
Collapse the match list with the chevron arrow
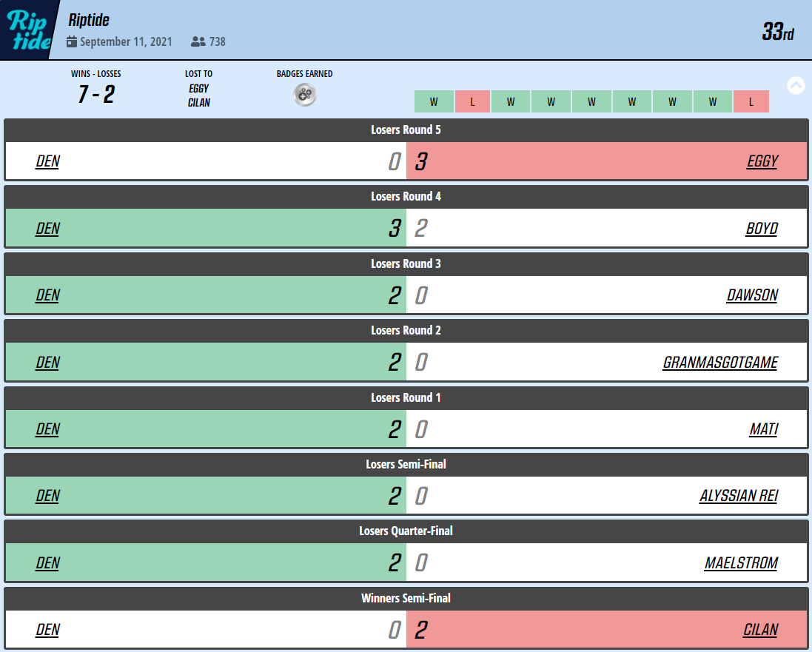pyautogui.click(x=796, y=85)
